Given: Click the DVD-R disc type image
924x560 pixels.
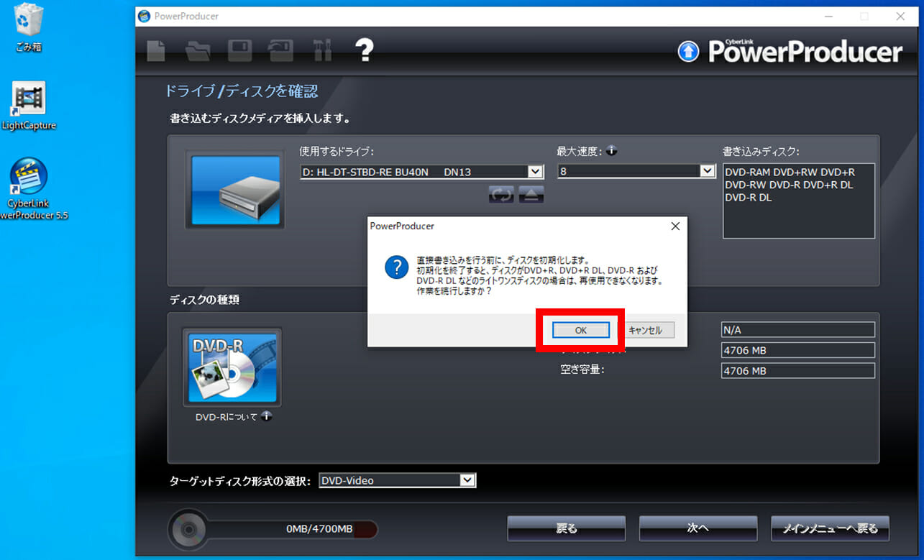Looking at the screenshot, I should coord(232,367).
